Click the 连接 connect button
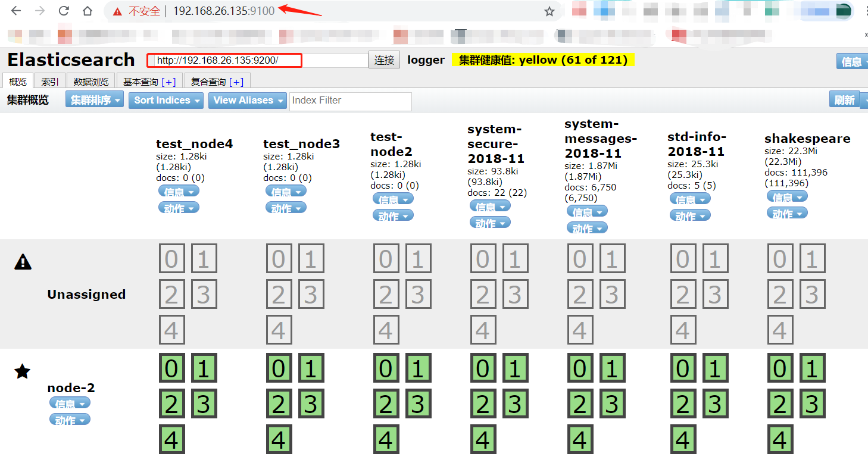 385,60
